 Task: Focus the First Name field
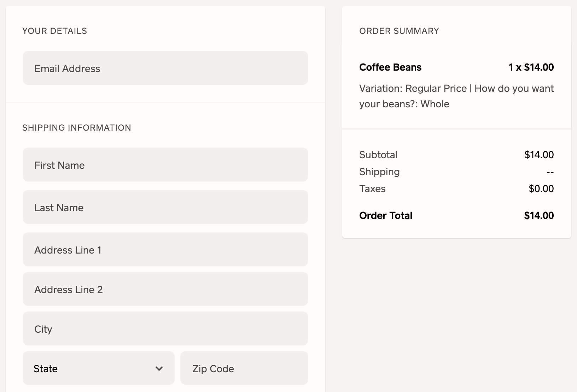coord(165,165)
